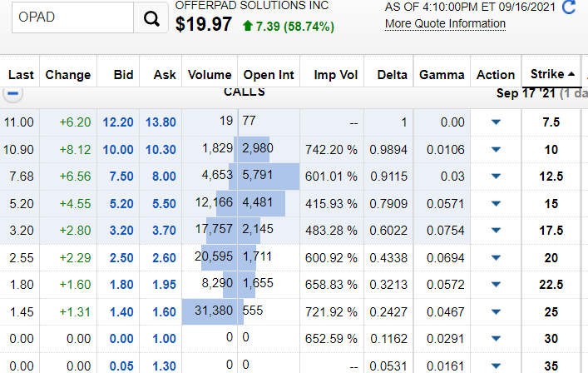
Task: Sort by the Strike column header
Action: pos(552,74)
